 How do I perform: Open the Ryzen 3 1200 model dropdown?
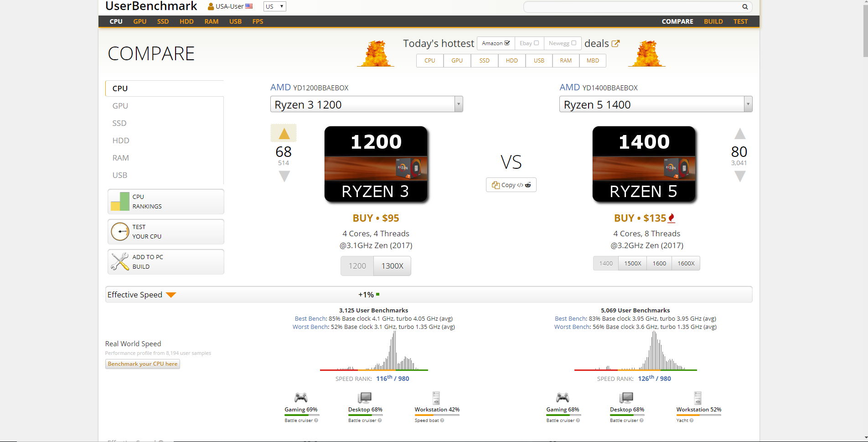367,104
